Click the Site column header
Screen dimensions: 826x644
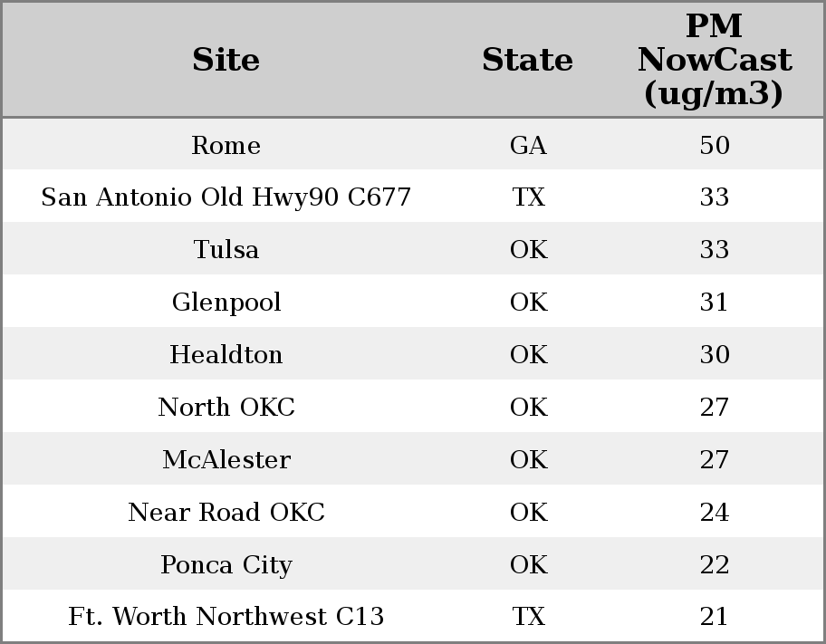pyautogui.click(x=226, y=61)
